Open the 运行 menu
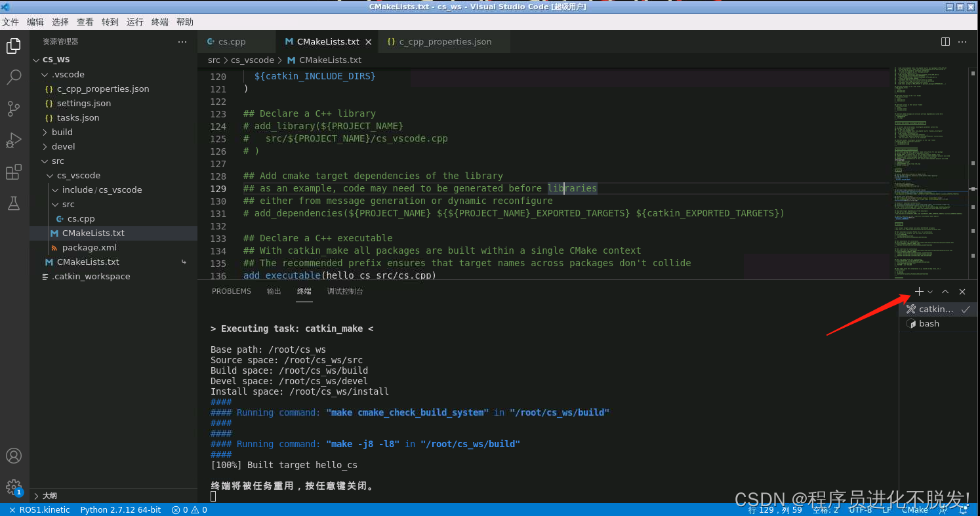The image size is (980, 516). pyautogui.click(x=135, y=22)
